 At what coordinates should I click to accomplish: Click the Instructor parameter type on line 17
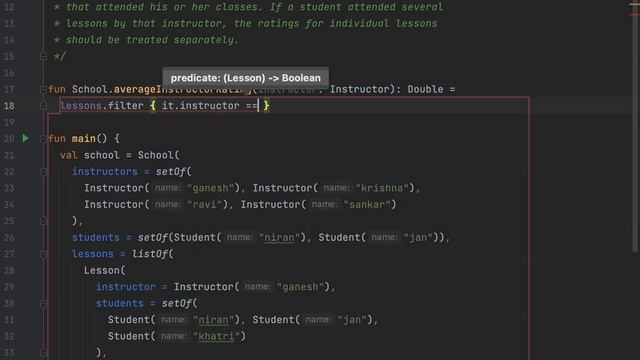[x=360, y=89]
